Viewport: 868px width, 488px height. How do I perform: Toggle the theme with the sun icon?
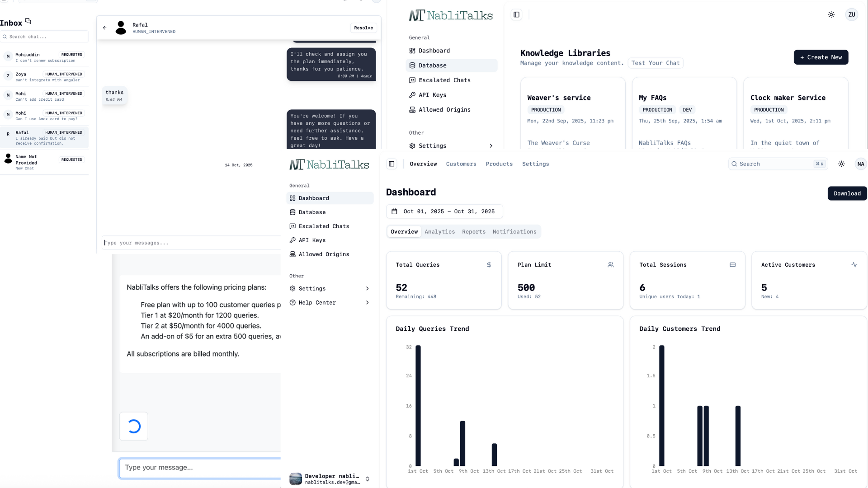(x=842, y=164)
